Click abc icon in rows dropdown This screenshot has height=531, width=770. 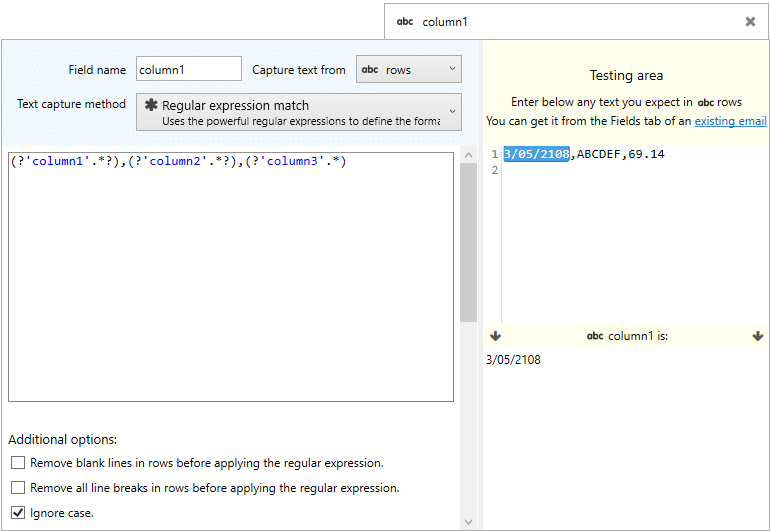[370, 70]
